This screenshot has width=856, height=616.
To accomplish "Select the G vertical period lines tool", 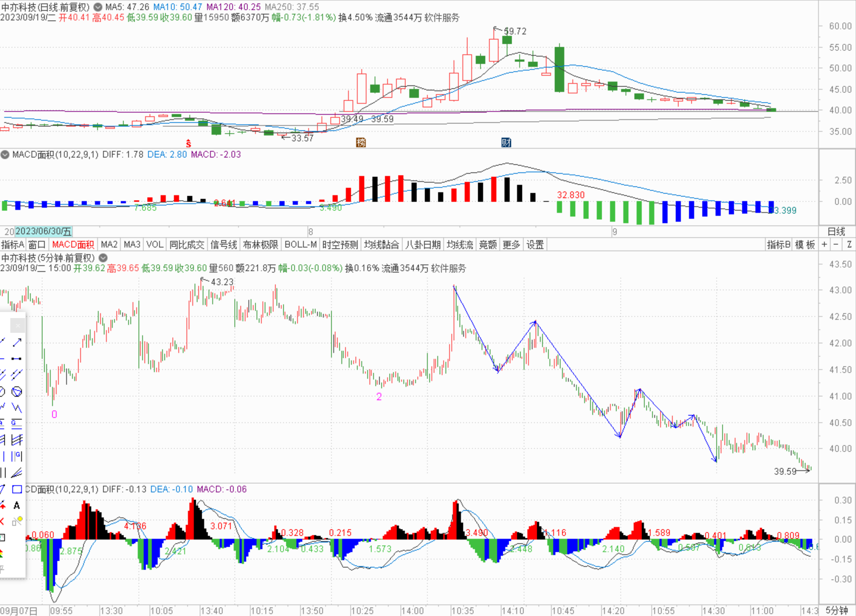I will (17, 456).
